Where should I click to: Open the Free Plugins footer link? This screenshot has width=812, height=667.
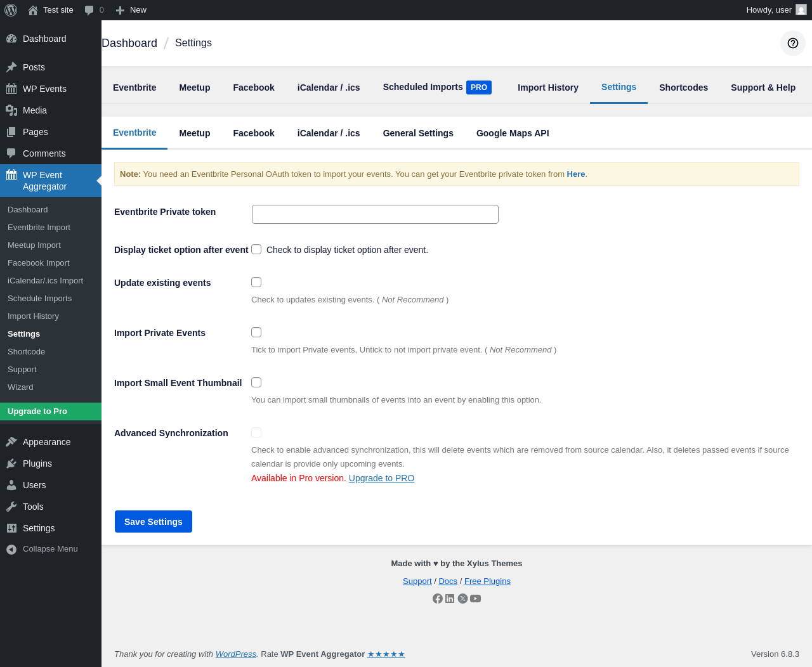487,581
